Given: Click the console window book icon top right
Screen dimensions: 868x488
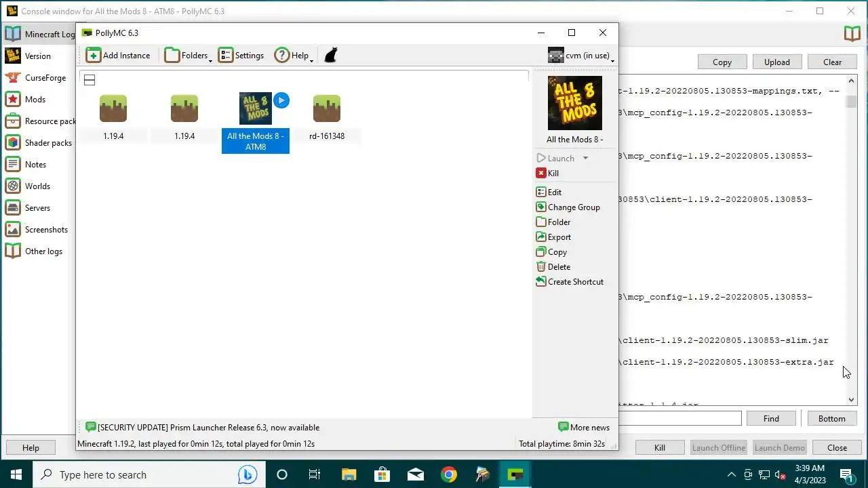Looking at the screenshot, I should (x=852, y=34).
